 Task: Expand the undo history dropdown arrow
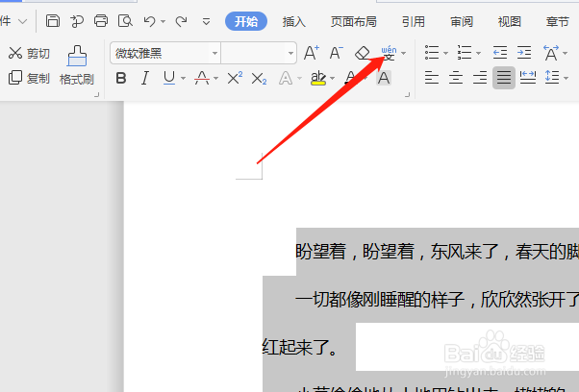click(x=163, y=22)
